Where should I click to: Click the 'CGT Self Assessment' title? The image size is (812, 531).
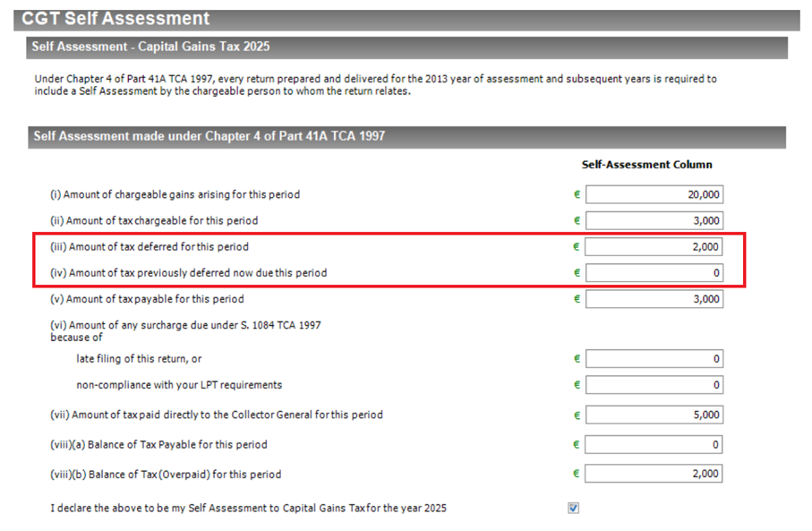115,19
